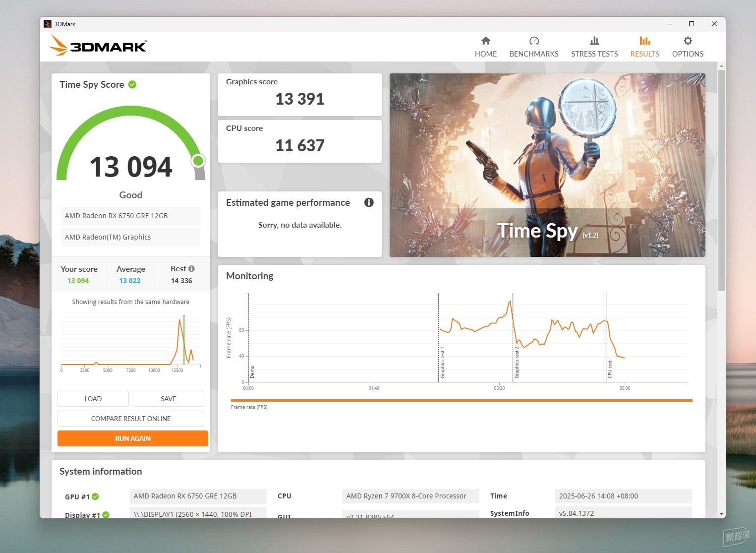Image resolution: width=756 pixels, height=553 pixels.
Task: Click the scrollbar down arrow
Action: pos(721,514)
